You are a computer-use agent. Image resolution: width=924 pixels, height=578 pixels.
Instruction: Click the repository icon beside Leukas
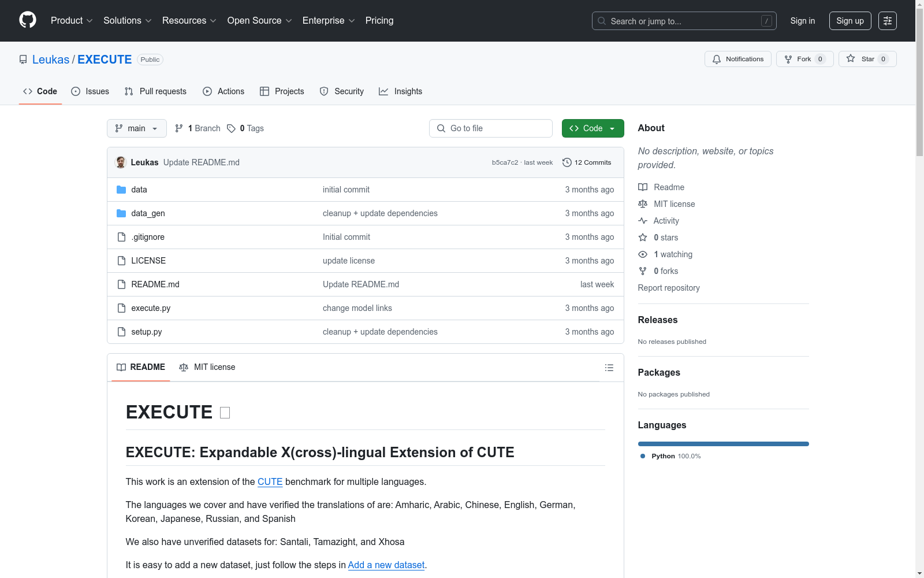[x=23, y=60]
